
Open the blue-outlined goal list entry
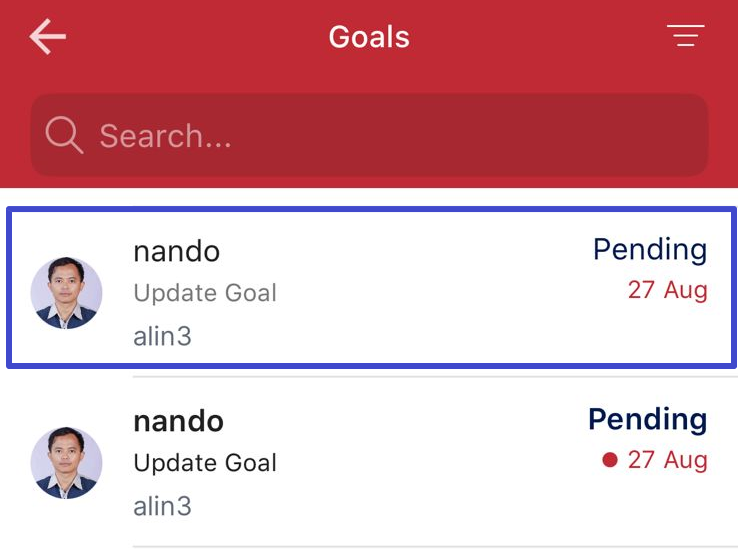[400, 288]
